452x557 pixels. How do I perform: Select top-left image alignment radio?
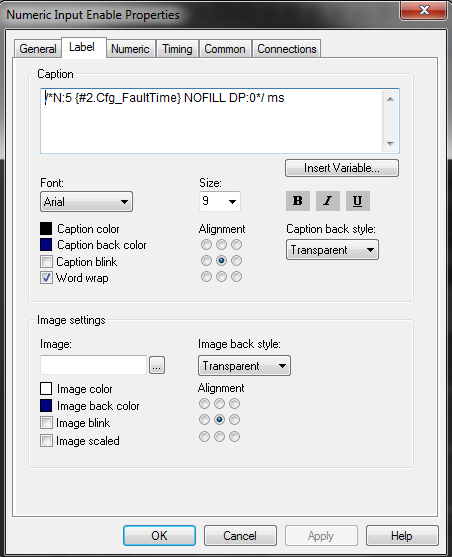point(204,404)
